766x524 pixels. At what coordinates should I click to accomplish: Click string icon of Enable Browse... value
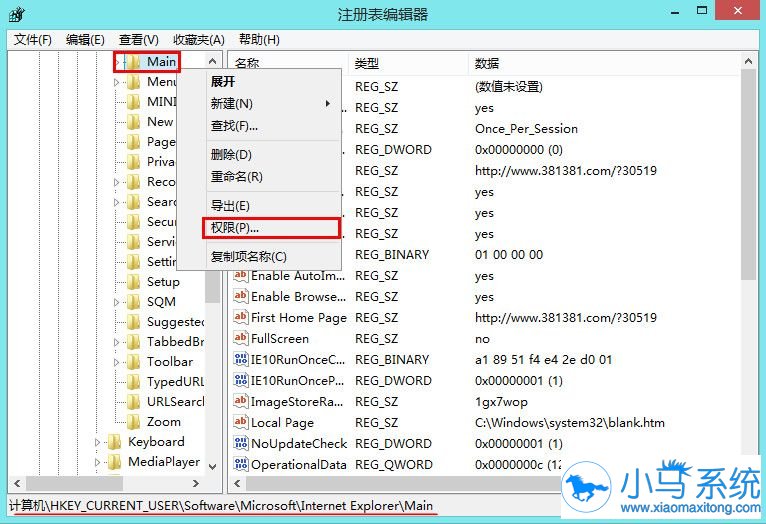pyautogui.click(x=240, y=297)
